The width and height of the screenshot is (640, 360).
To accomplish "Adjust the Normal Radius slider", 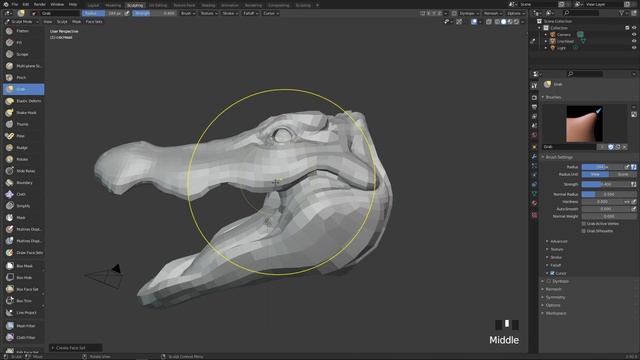I will point(609,194).
